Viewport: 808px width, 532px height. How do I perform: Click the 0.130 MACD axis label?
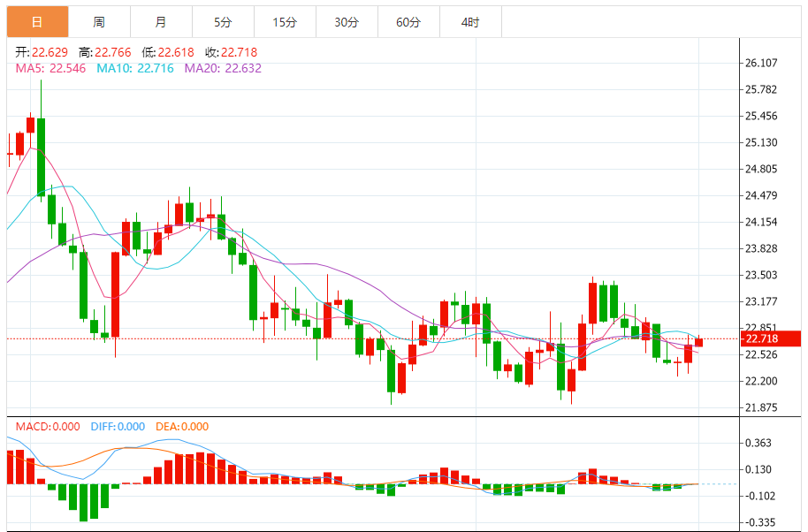pos(758,469)
